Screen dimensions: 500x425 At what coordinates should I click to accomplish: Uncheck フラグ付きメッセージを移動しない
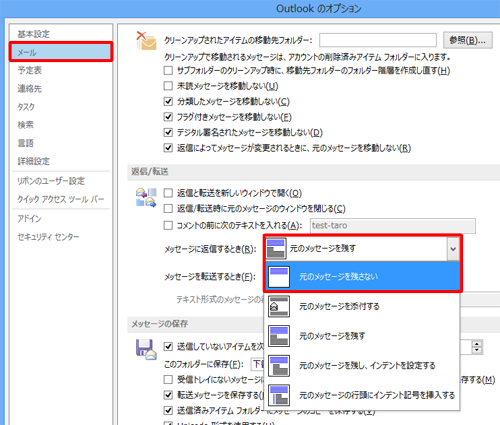coord(168,117)
